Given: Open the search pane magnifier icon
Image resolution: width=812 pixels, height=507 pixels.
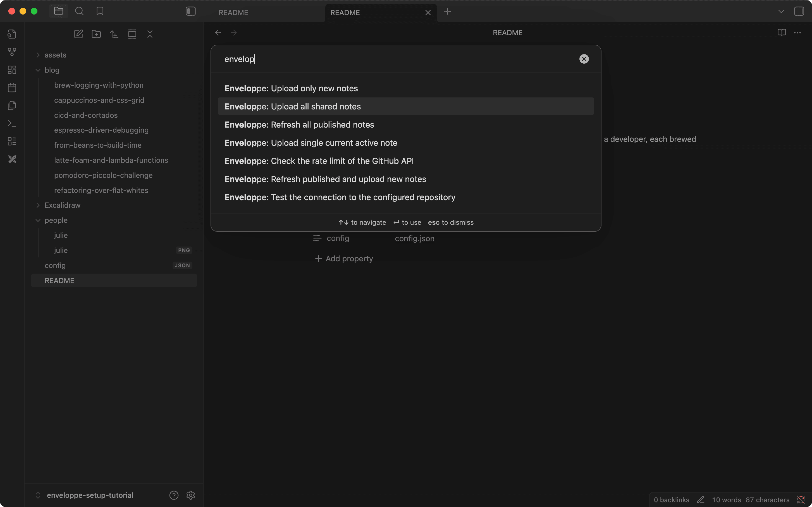Looking at the screenshot, I should [x=79, y=11].
